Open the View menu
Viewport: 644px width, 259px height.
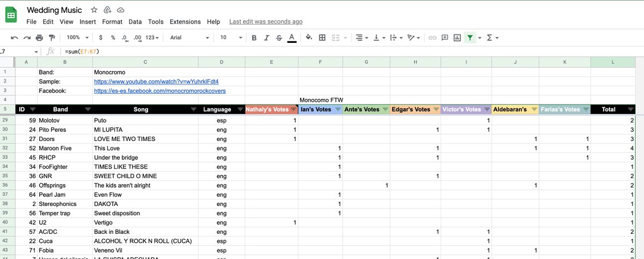(67, 22)
